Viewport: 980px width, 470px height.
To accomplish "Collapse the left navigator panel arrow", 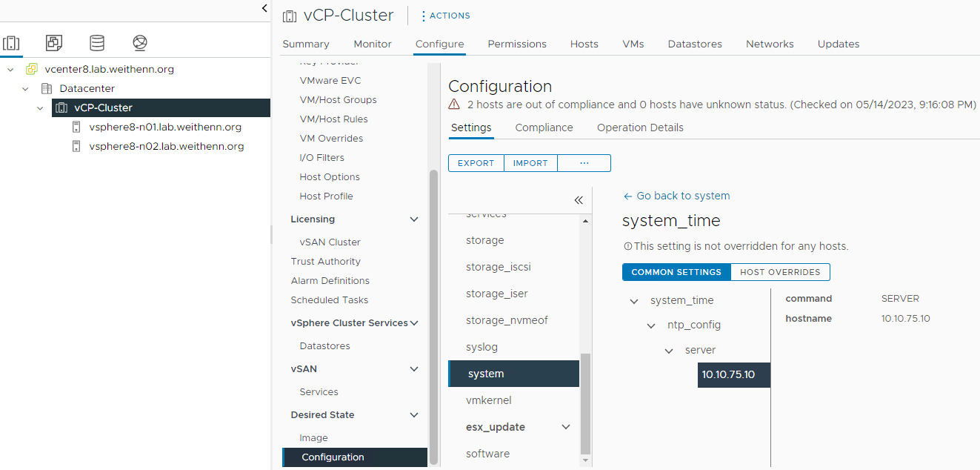I will (264, 8).
